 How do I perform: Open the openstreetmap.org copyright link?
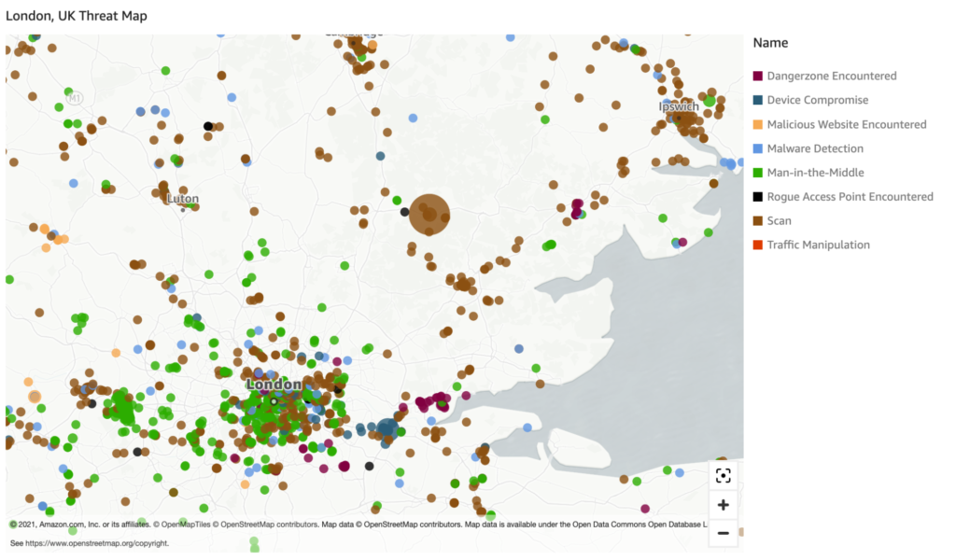(91, 542)
